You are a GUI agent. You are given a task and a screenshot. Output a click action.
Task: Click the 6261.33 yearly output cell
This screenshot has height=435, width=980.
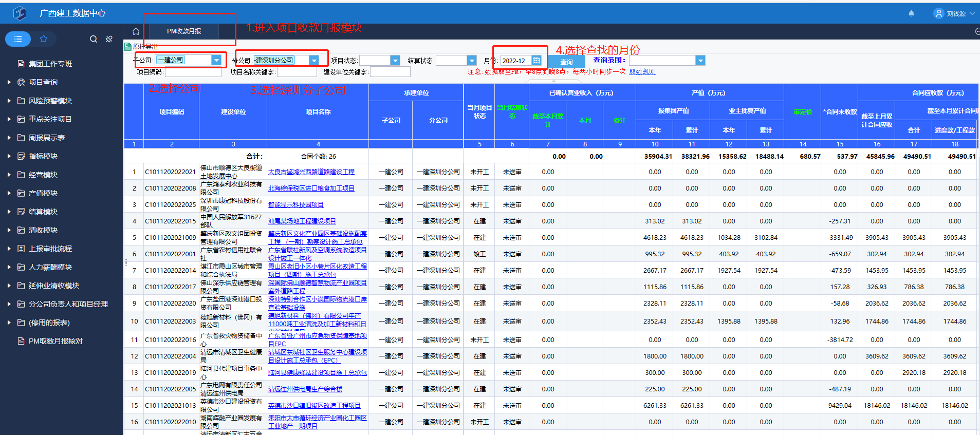click(x=655, y=406)
